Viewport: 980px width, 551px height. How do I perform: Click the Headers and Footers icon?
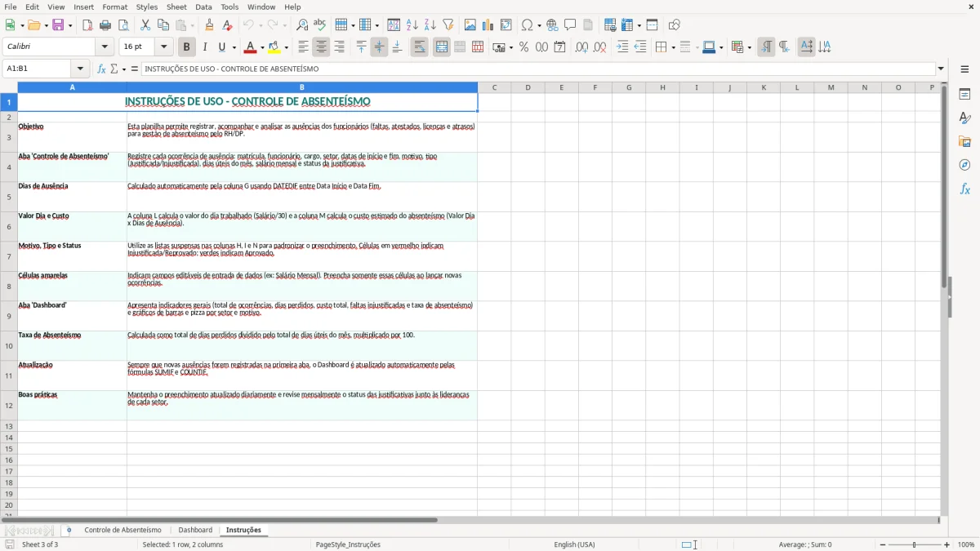tap(588, 25)
